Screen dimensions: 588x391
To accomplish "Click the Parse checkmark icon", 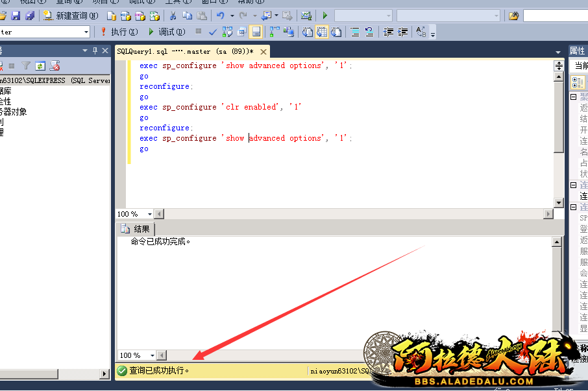I will (x=213, y=32).
